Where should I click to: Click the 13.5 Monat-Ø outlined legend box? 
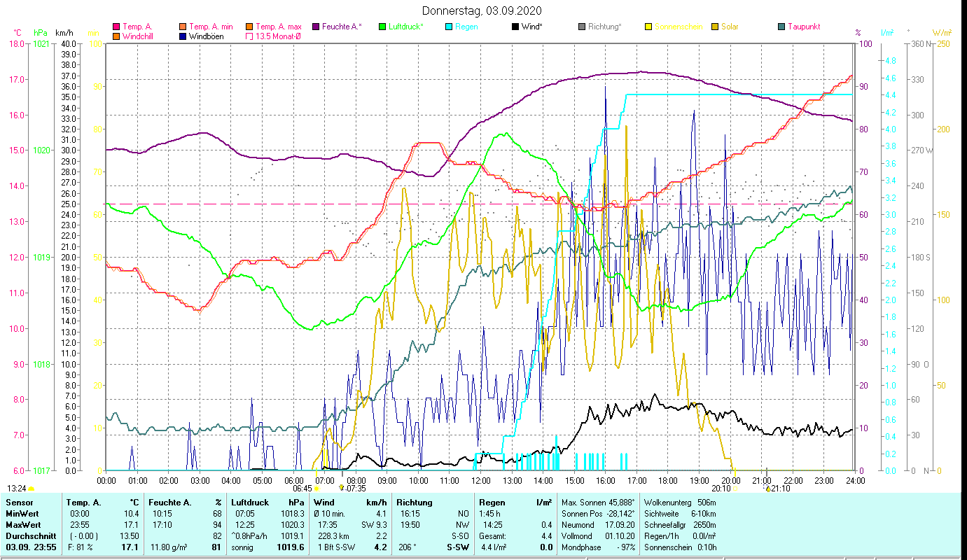pos(249,36)
